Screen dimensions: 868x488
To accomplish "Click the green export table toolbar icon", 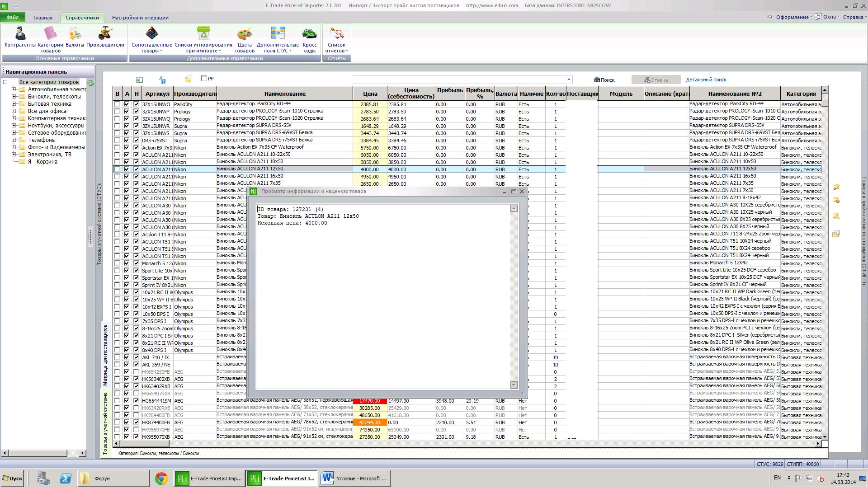I will pos(139,80).
